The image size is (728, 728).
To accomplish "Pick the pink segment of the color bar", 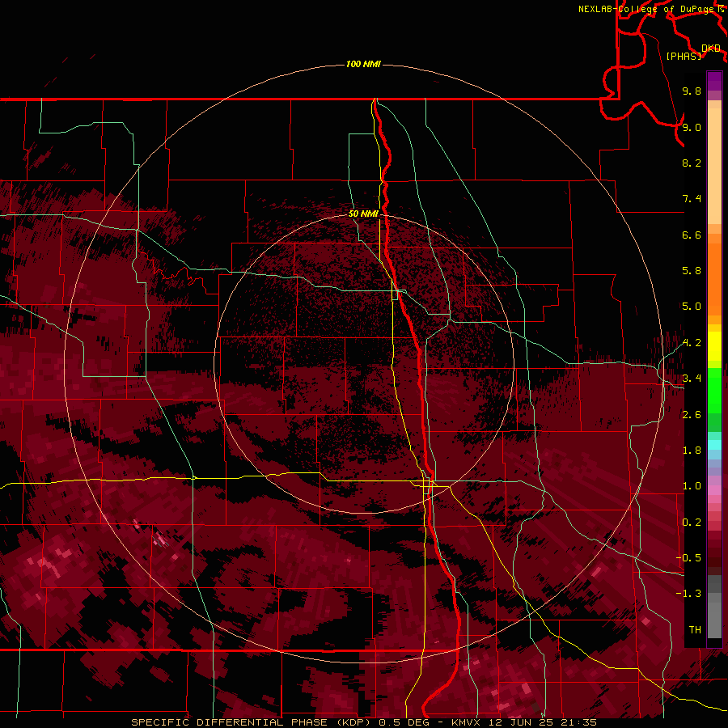I will 714,490.
